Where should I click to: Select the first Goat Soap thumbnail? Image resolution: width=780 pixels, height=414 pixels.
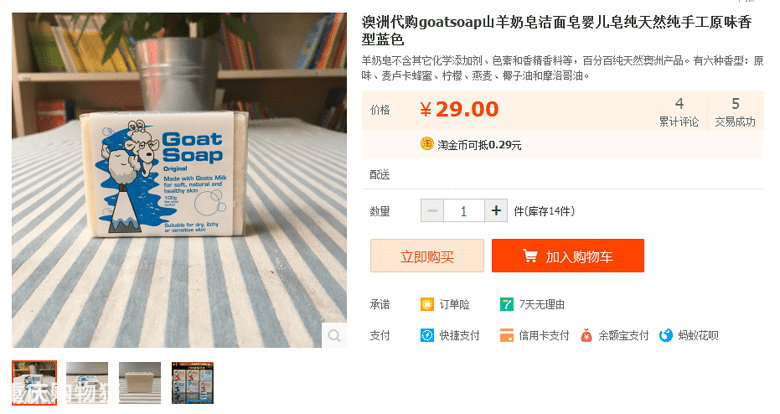click(34, 383)
